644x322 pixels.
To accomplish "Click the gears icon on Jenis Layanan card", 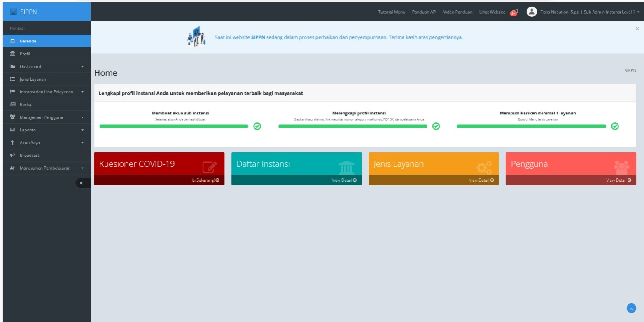I will coord(484,167).
